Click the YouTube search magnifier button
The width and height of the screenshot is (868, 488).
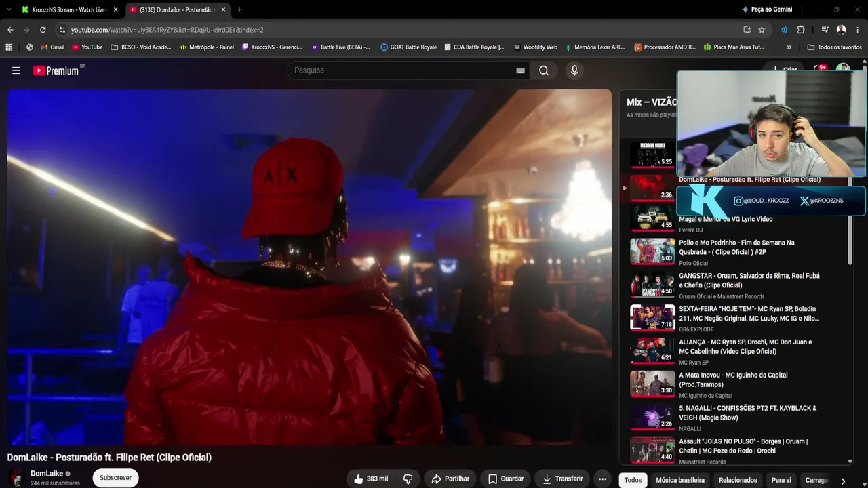(544, 70)
